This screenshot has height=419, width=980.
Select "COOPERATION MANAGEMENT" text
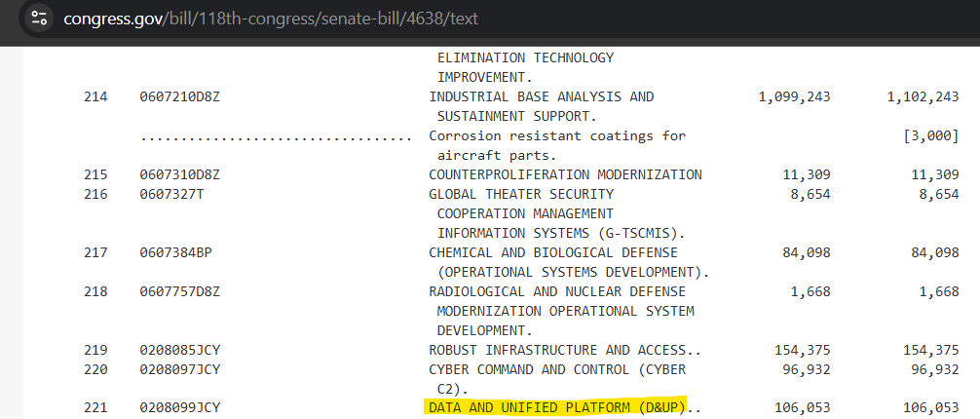click(x=525, y=213)
